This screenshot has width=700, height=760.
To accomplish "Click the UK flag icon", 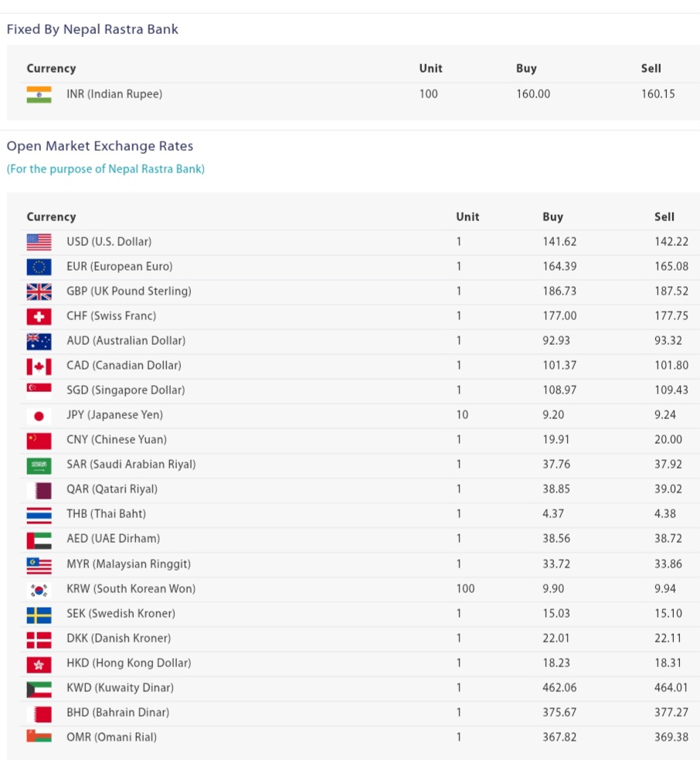I will point(39,291).
